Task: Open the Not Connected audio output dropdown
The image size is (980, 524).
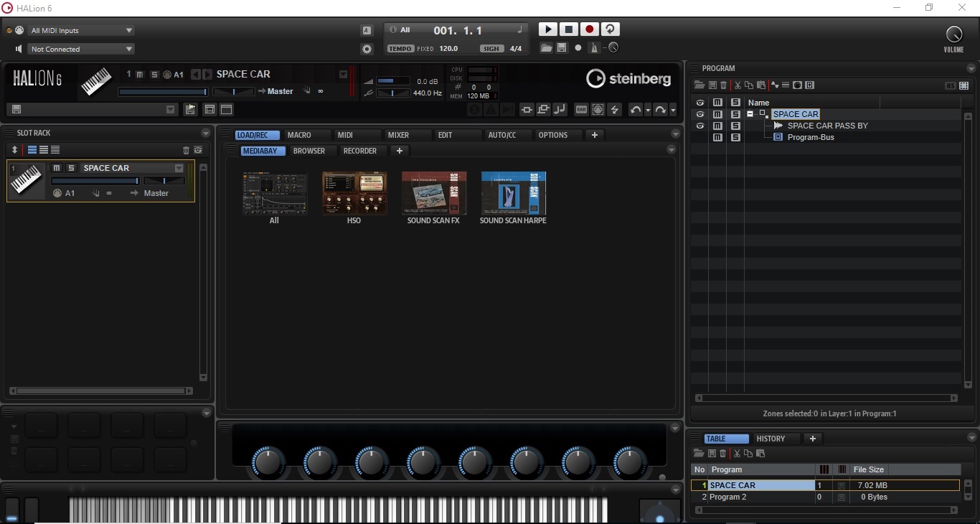Action: click(x=81, y=49)
